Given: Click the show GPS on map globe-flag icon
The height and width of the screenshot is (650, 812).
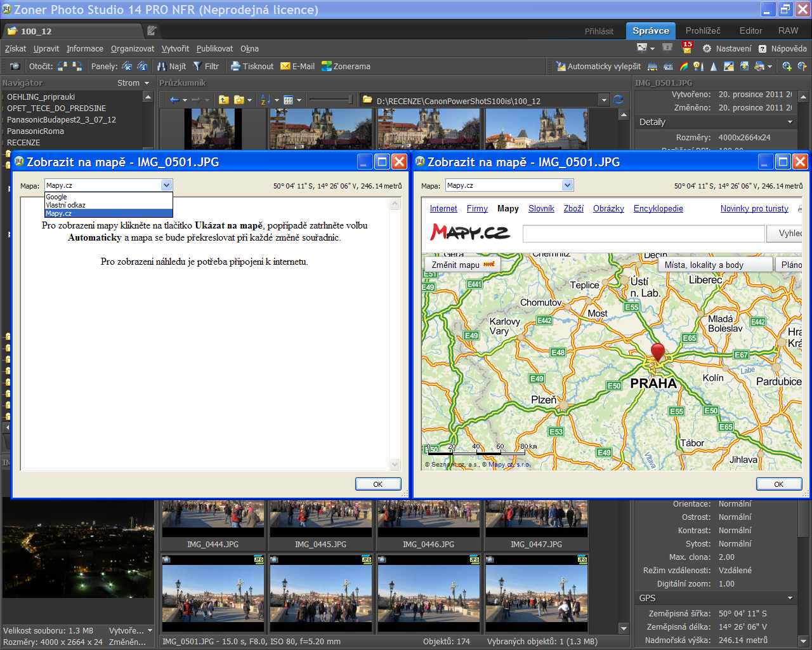Looking at the screenshot, I should click(802, 66).
